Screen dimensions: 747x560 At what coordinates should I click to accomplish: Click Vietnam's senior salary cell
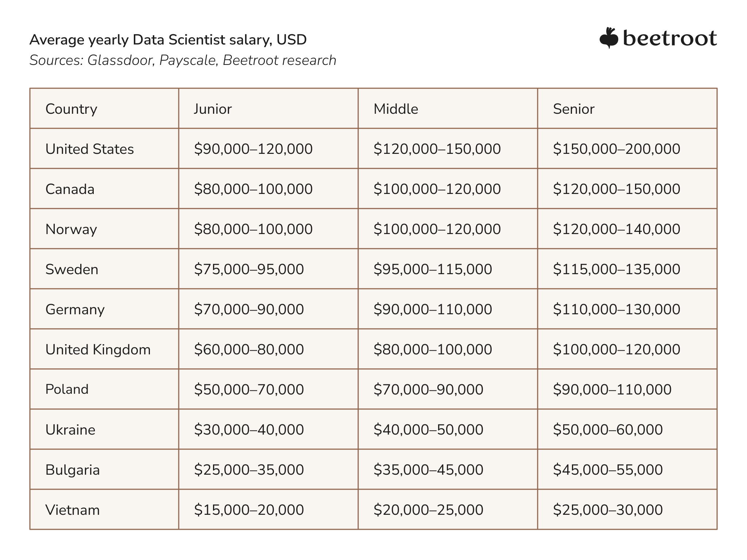click(x=627, y=509)
